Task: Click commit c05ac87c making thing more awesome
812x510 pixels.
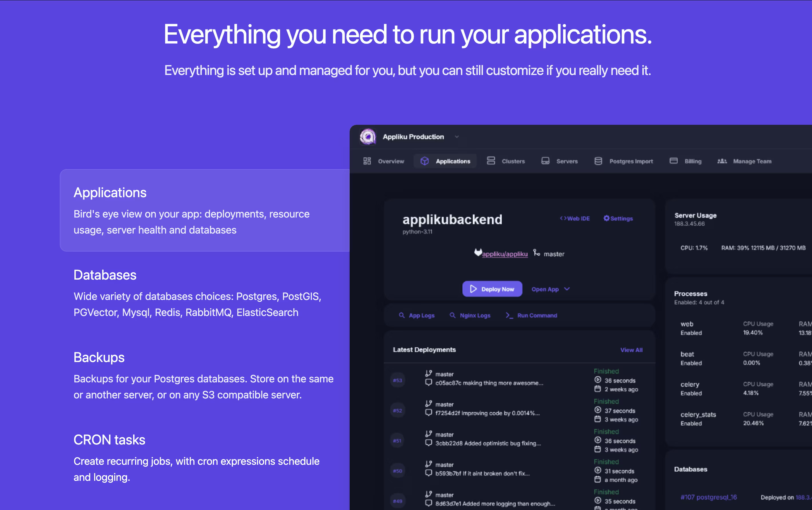Action: [489, 383]
